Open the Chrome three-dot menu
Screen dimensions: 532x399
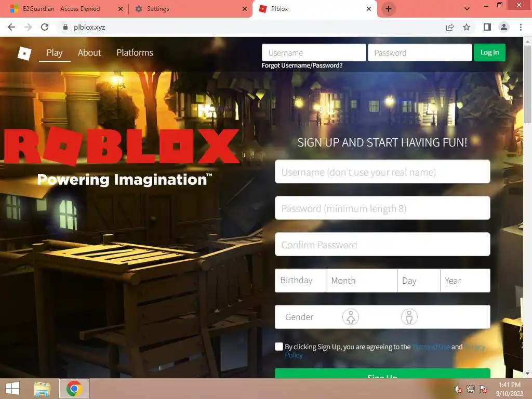521,27
